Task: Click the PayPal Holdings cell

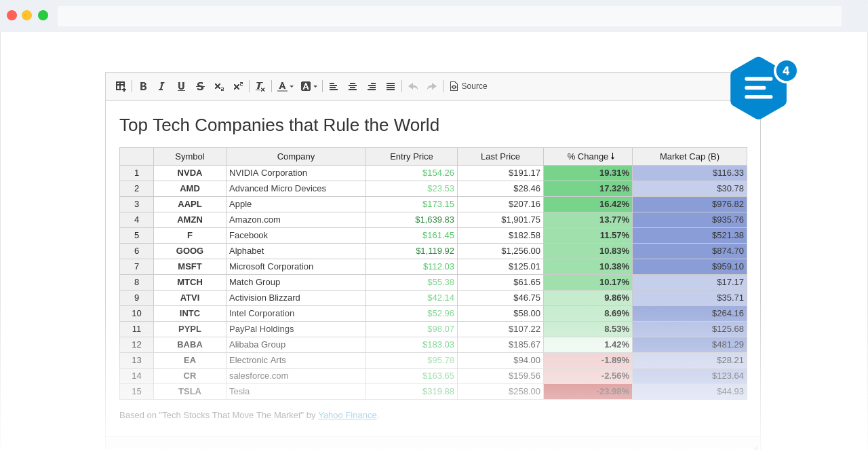Action: tap(296, 329)
